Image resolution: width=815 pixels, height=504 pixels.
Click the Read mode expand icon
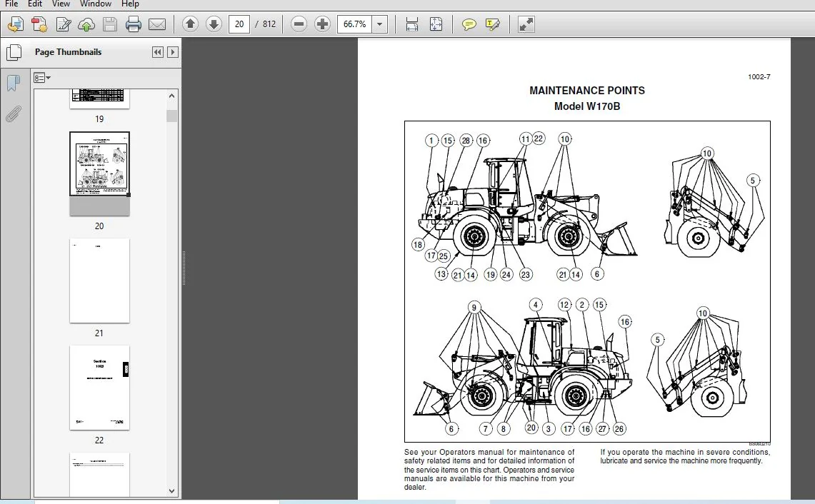click(x=526, y=24)
